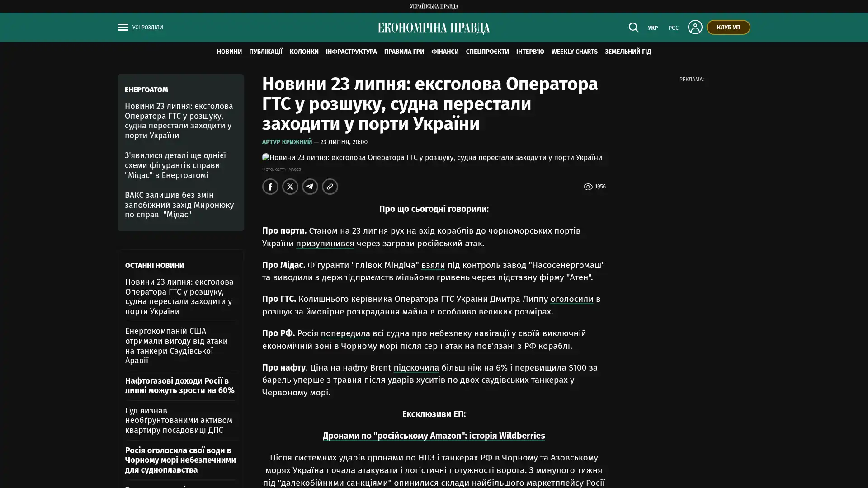
Task: Open the Клуб УП button
Action: pos(728,27)
